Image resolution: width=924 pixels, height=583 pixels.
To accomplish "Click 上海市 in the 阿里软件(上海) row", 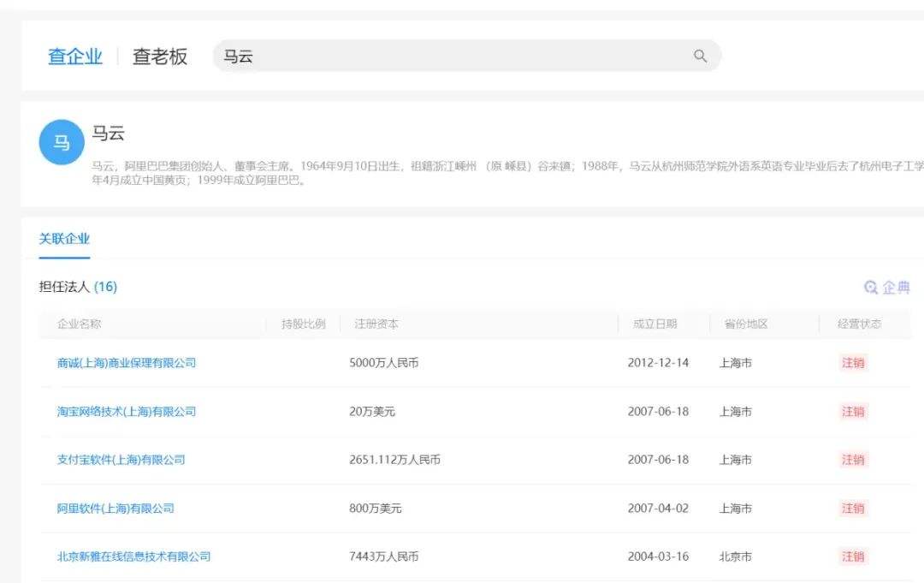I will coord(736,509).
